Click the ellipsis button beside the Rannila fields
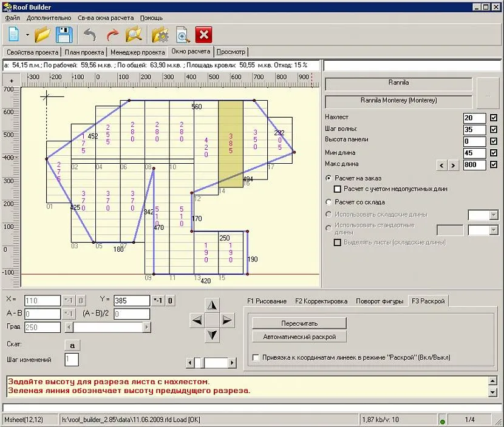The image size is (504, 427). (x=488, y=93)
